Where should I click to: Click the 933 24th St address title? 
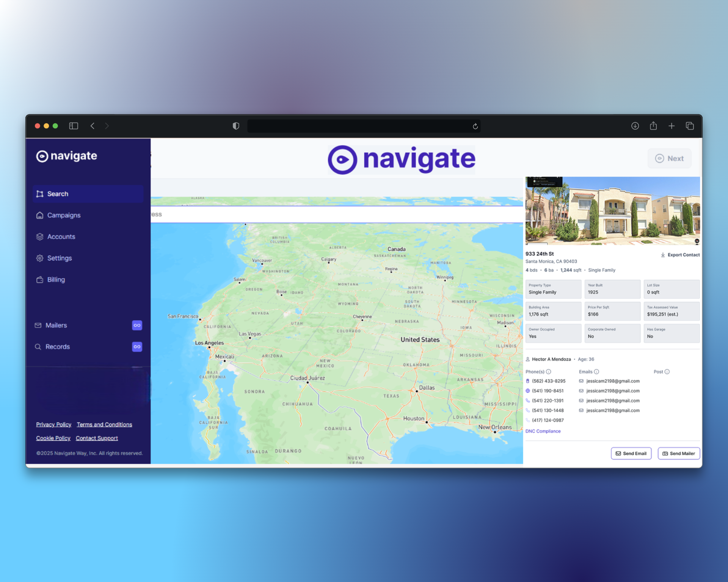coord(540,254)
